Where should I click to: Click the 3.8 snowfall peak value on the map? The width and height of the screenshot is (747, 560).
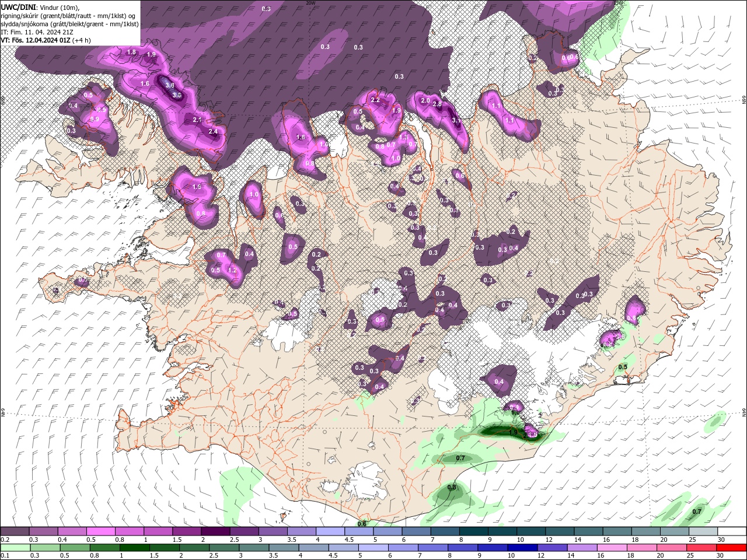pos(170,85)
